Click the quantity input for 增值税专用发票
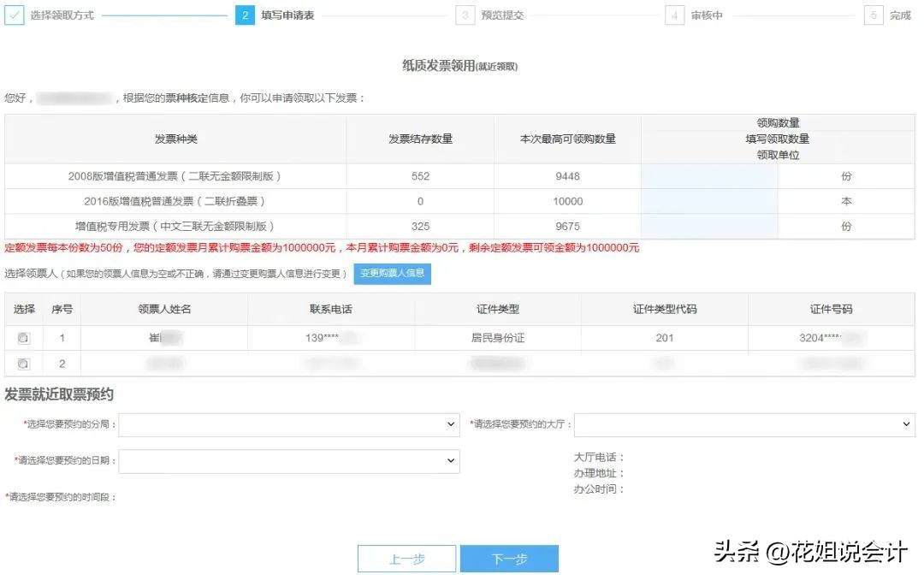 click(x=708, y=225)
